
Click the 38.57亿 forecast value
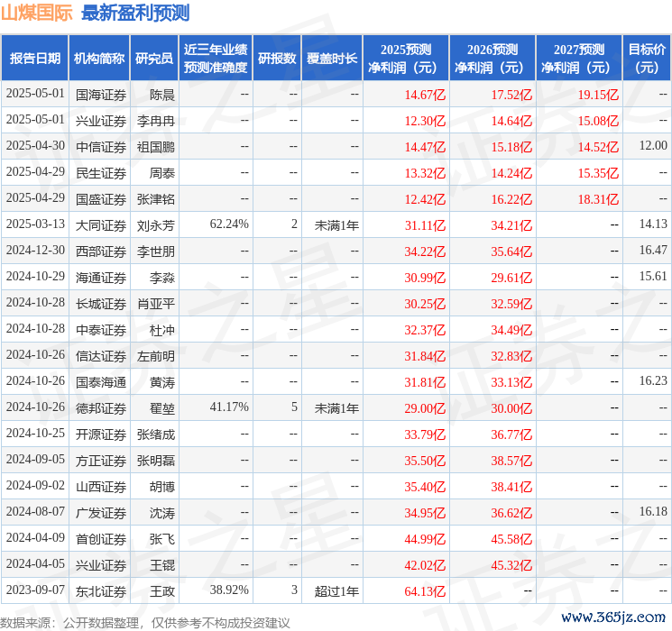511,461
